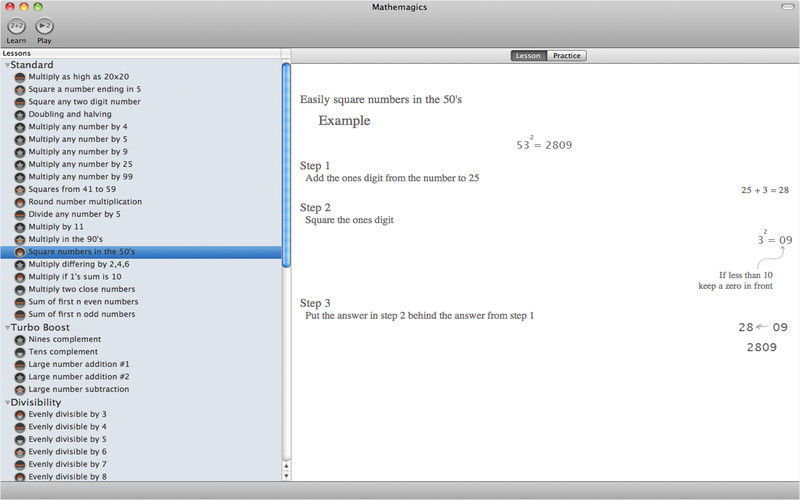Viewport: 800px width, 500px height.
Task: Open the Play toolbar icon
Action: pyautogui.click(x=44, y=26)
